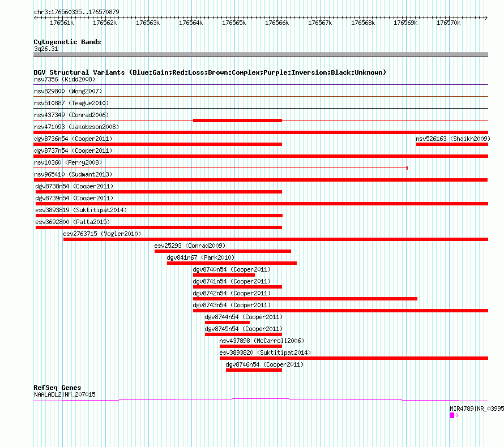Click esv25293 (Conrad2009) label
The image size is (504, 447).
tap(190, 246)
